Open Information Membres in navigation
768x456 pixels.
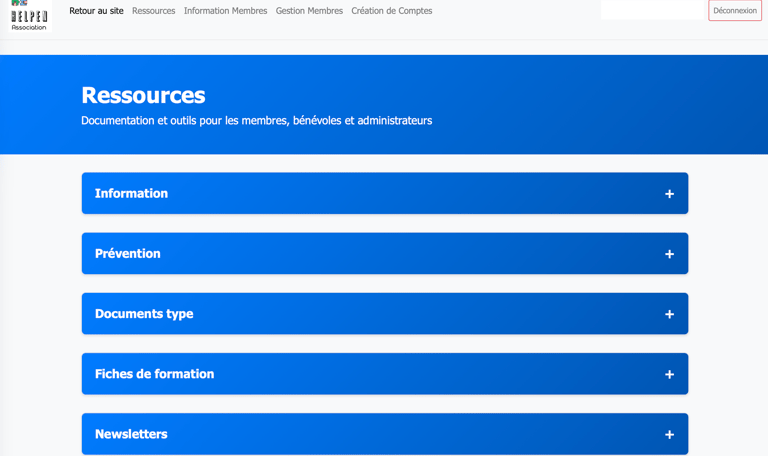tap(225, 11)
